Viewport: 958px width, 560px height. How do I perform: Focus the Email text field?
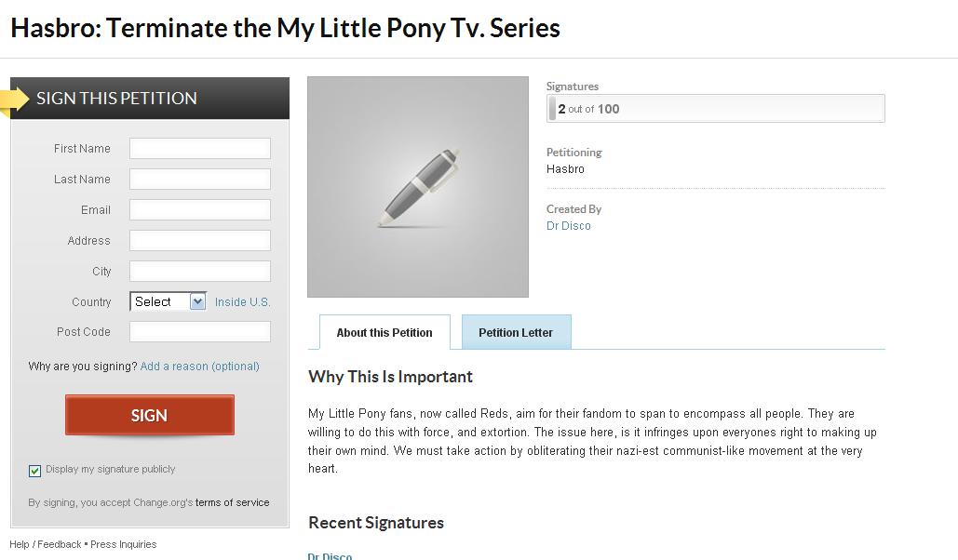200,210
